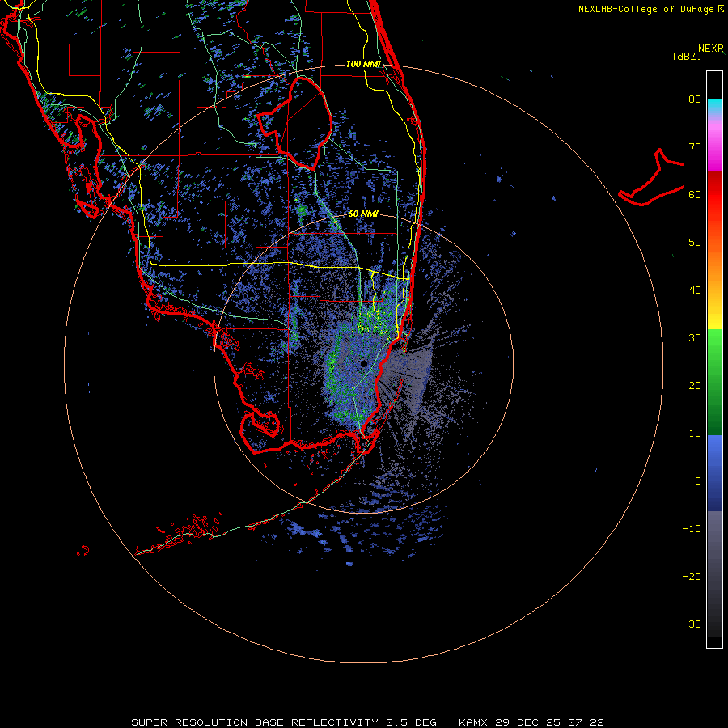Click the 60 dBZ scale value
The image size is (728, 728).
coord(695,194)
